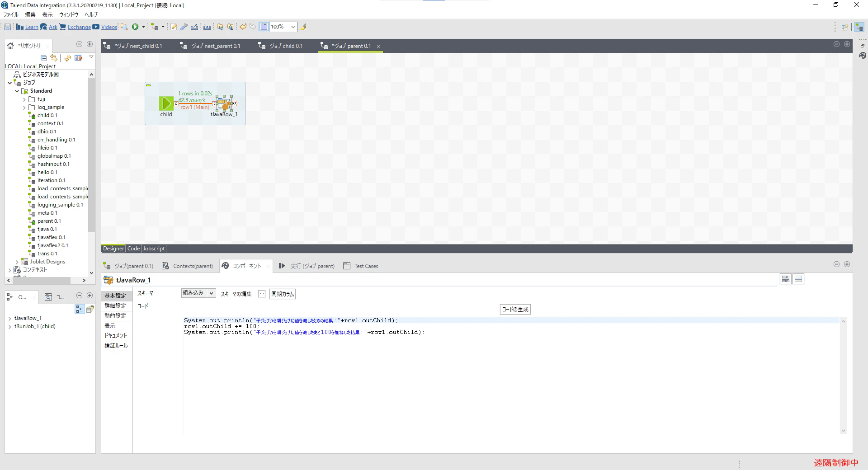Image resolution: width=868 pixels, height=470 pixels.
Task: Collapse all items in repository tree
Action: coord(44,58)
